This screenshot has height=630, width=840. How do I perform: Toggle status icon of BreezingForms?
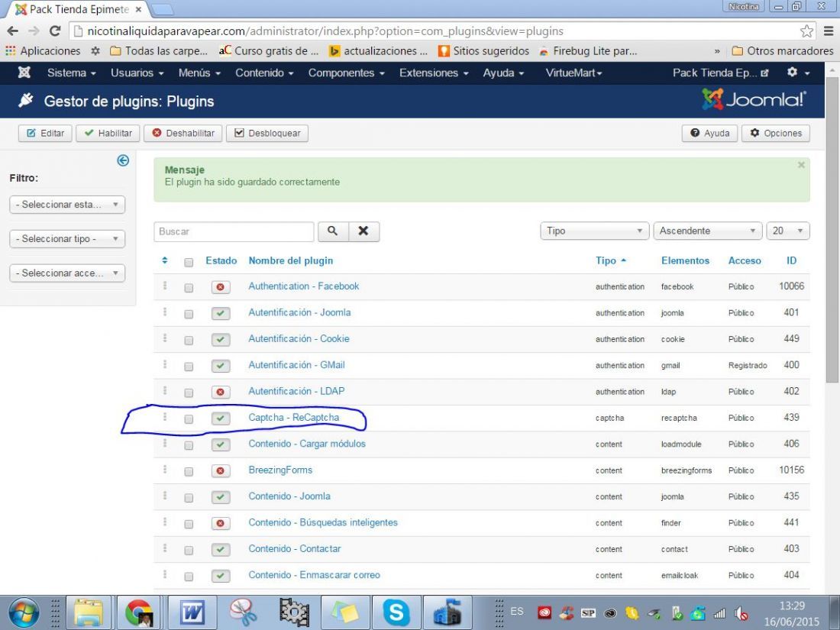tap(220, 471)
